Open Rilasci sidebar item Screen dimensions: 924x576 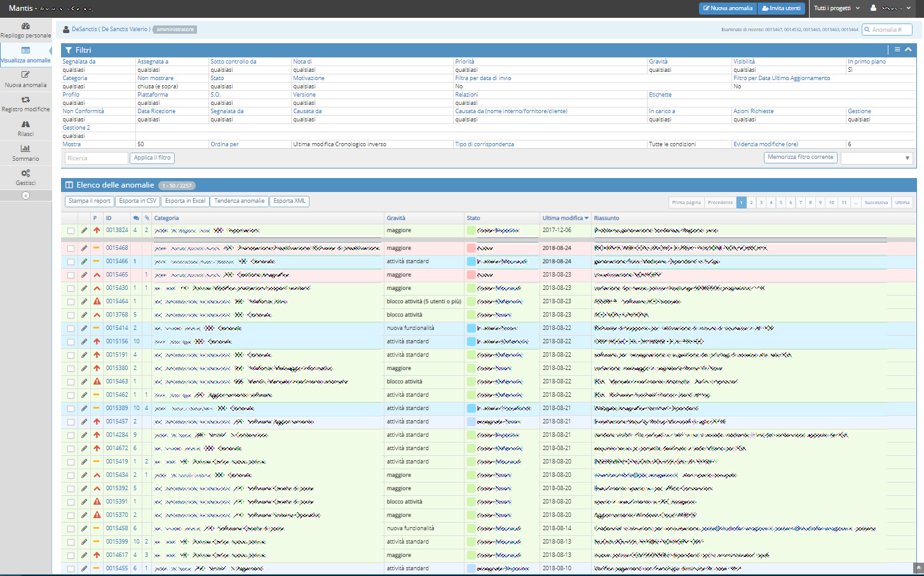25,129
